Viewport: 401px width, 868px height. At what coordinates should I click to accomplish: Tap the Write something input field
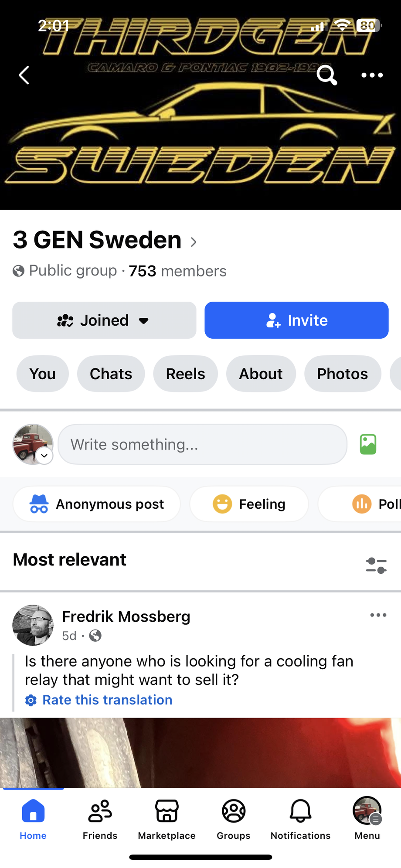[202, 444]
